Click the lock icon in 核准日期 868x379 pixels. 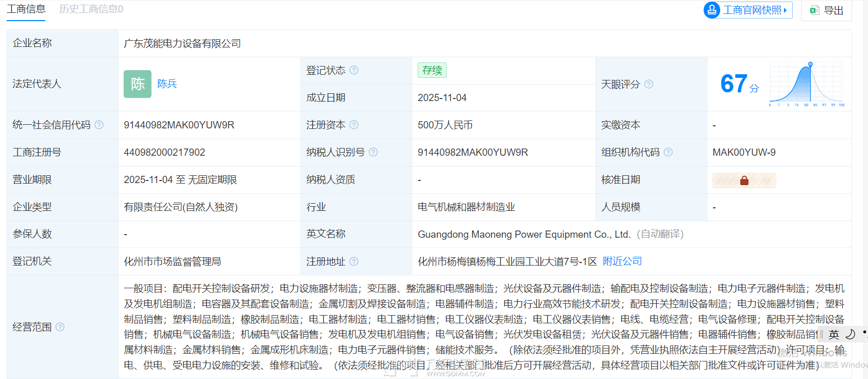click(x=744, y=180)
